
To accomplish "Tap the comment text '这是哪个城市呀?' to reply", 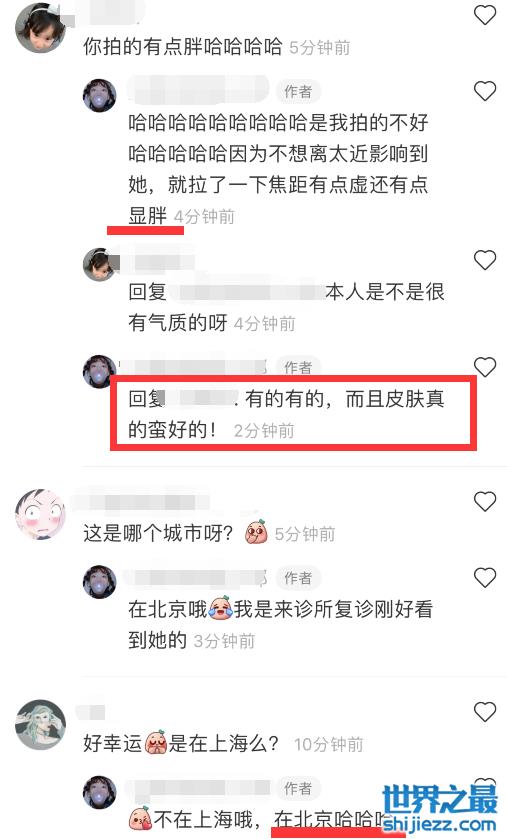I will pos(158,533).
